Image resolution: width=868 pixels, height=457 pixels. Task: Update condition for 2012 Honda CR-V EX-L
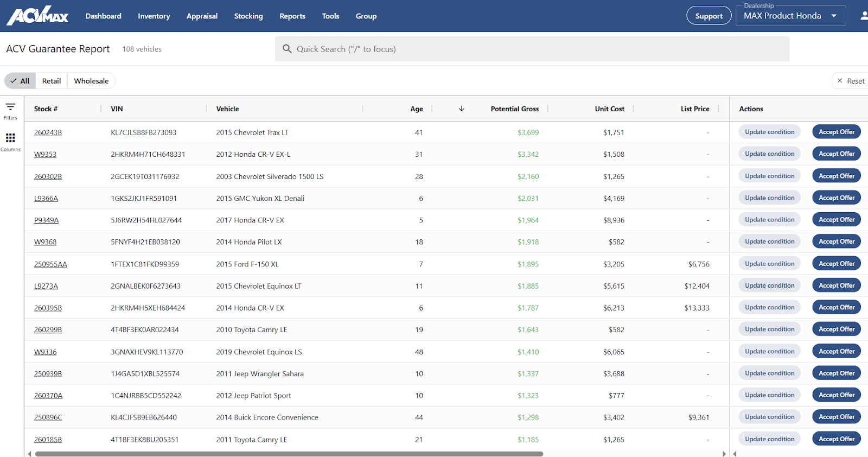coord(769,154)
